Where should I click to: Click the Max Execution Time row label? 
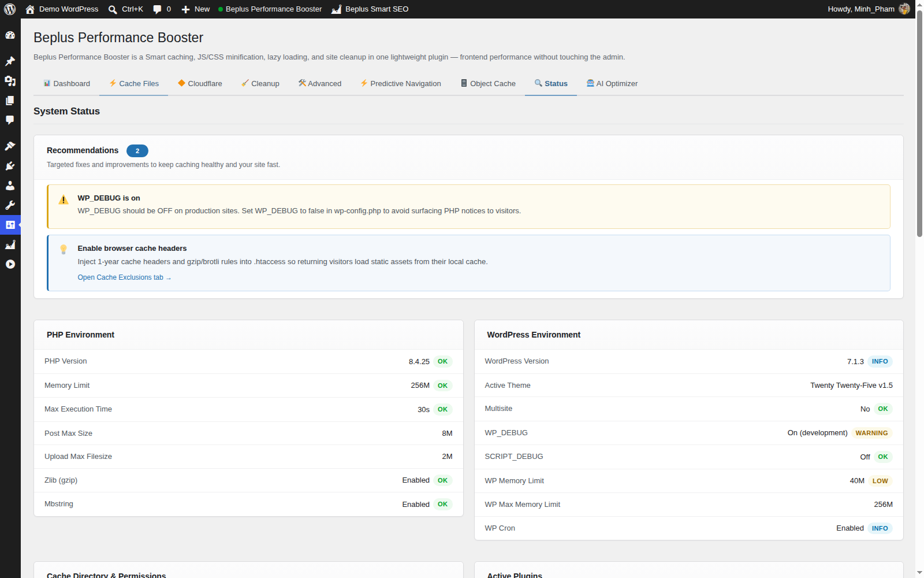point(78,409)
